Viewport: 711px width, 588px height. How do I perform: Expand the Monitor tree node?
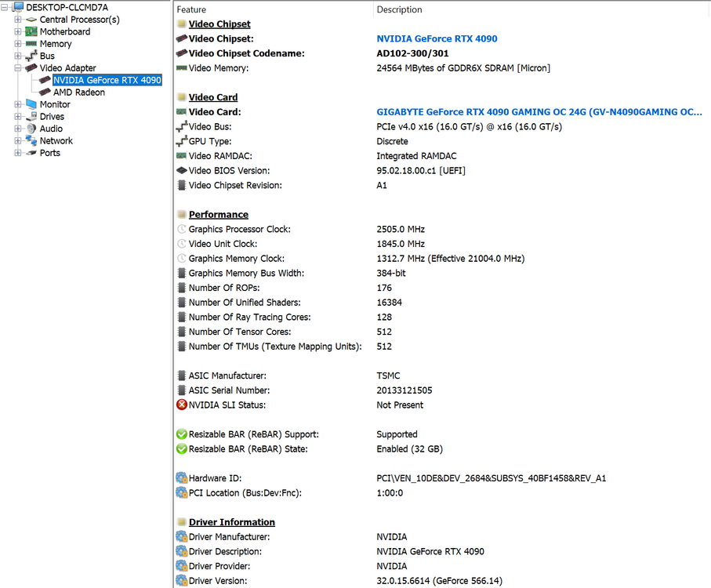(x=18, y=104)
